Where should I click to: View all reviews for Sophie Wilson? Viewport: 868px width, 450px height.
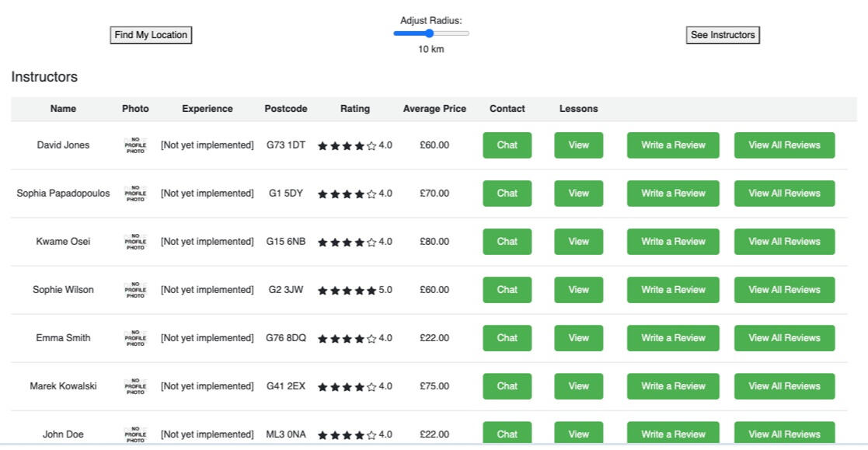coord(784,290)
